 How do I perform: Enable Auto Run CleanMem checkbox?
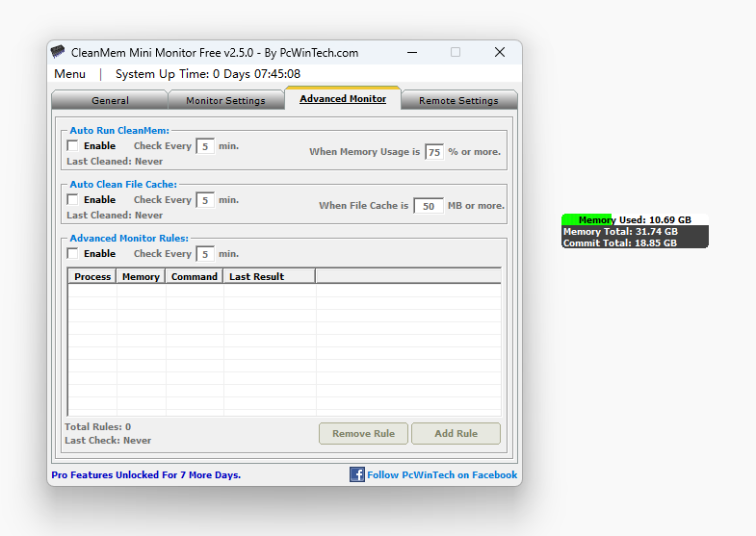tap(73, 146)
